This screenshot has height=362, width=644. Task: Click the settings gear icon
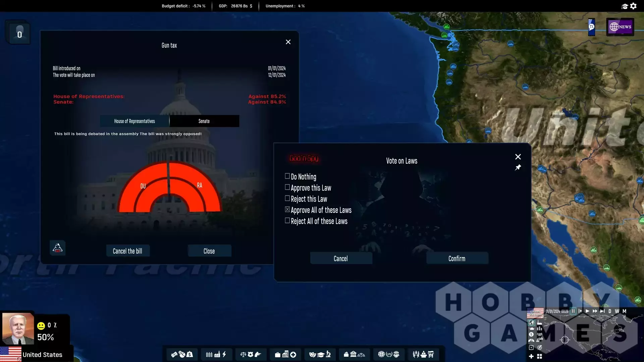tap(633, 6)
